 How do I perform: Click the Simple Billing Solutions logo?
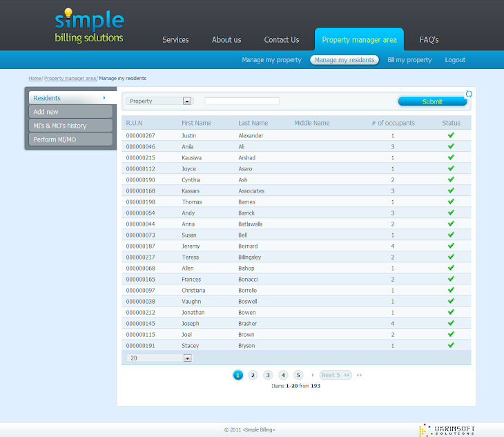coord(89,26)
